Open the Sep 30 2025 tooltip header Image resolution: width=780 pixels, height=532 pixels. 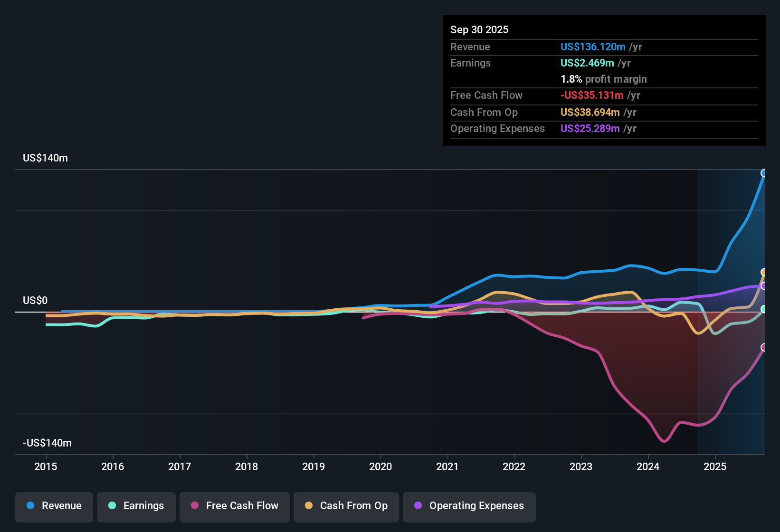pyautogui.click(x=479, y=29)
